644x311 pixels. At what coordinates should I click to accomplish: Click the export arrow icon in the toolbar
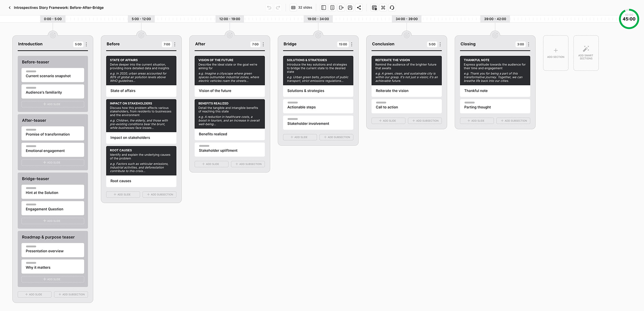[x=341, y=7]
